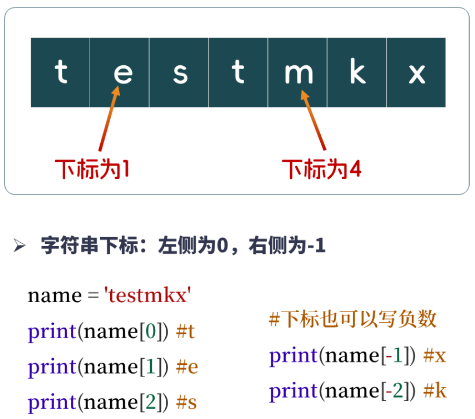Click the red label 下标为4
475x419 pixels.
pos(322,169)
